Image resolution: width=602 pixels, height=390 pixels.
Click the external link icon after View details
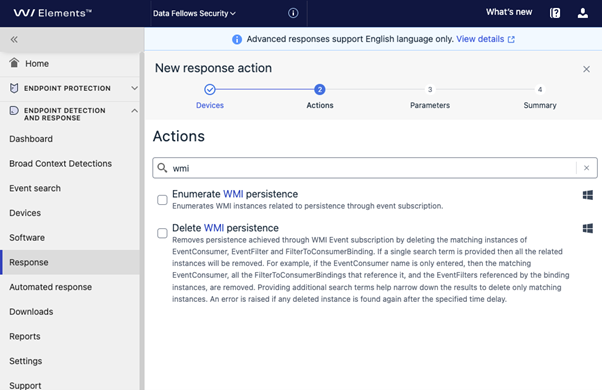511,39
